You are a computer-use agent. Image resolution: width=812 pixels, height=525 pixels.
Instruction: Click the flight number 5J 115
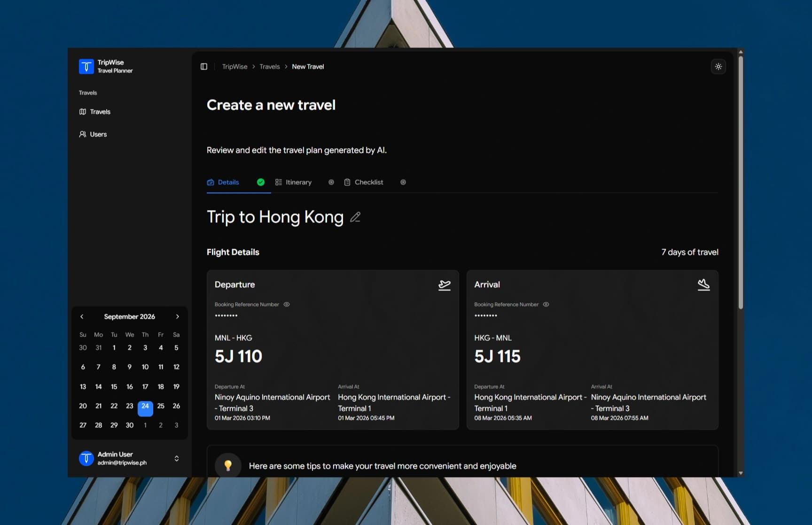(497, 356)
